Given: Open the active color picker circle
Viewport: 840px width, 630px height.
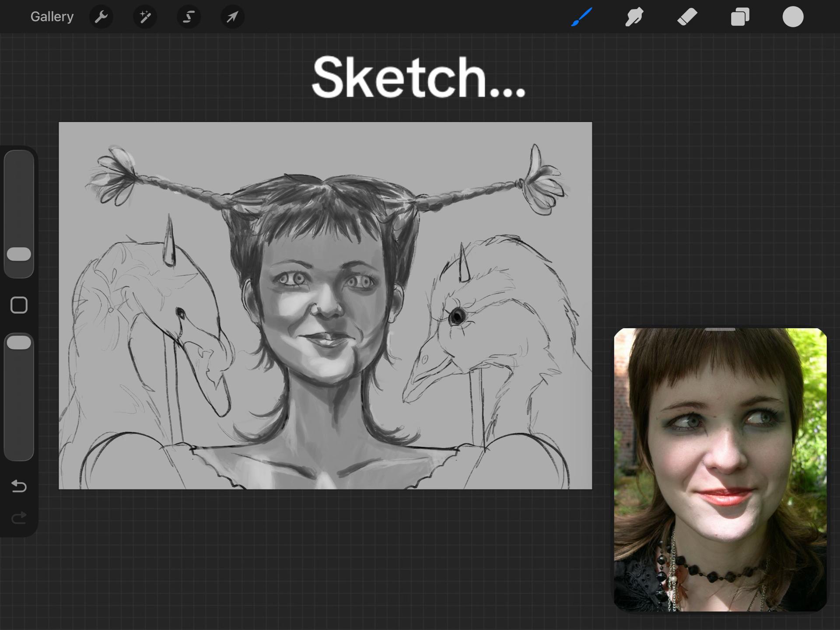Looking at the screenshot, I should tap(793, 17).
